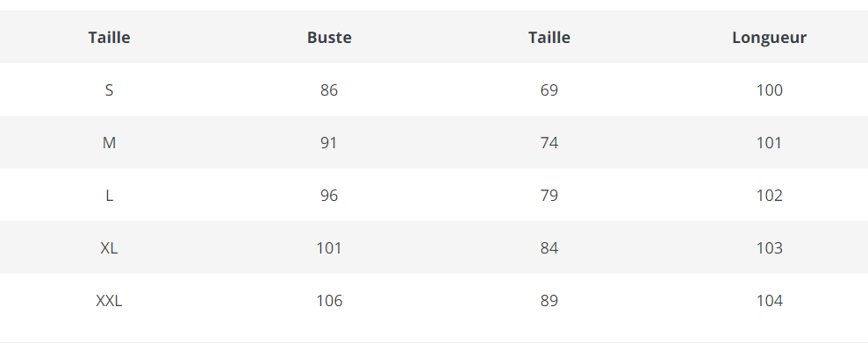Select the XL size cell

(109, 248)
